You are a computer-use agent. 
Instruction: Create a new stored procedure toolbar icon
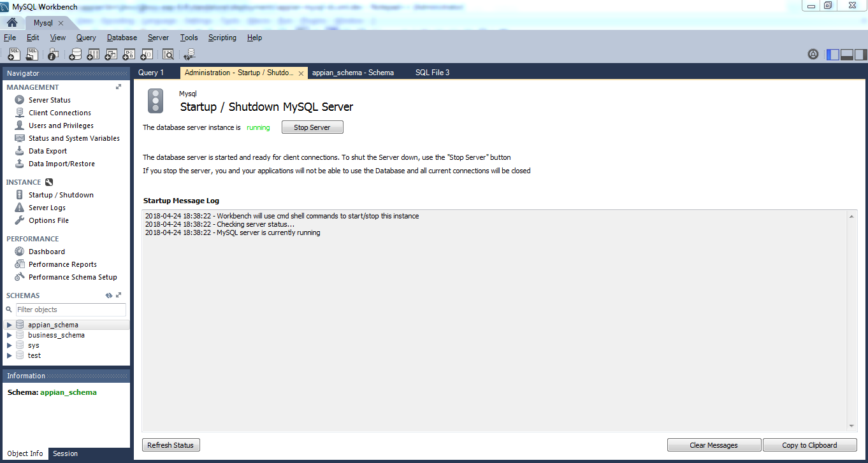click(x=129, y=54)
